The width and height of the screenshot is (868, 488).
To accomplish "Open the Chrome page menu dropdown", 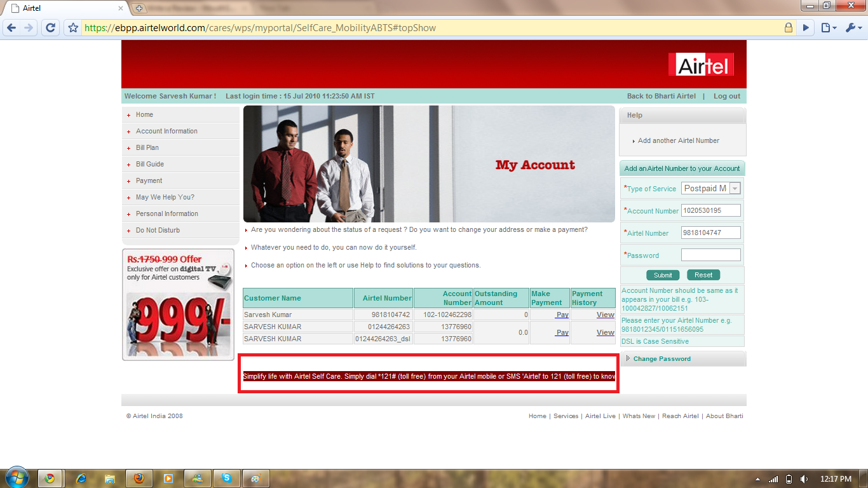I will pyautogui.click(x=827, y=28).
